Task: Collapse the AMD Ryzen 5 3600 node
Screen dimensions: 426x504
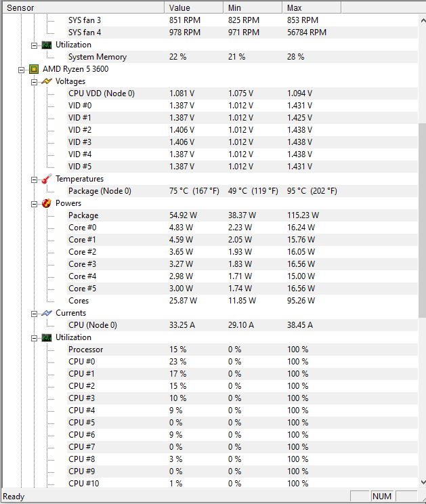Action: pos(21,70)
